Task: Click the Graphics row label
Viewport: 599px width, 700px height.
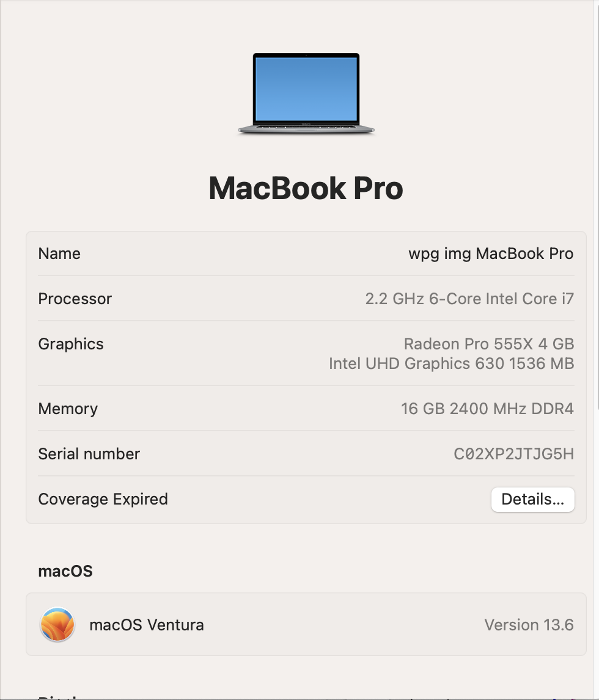Action: tap(70, 344)
